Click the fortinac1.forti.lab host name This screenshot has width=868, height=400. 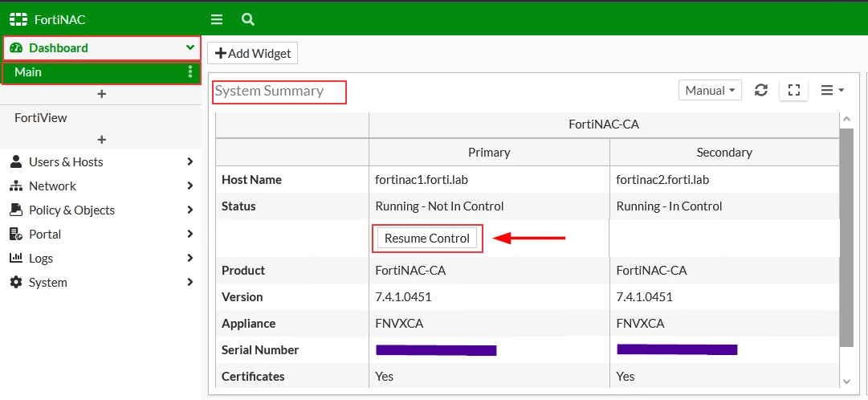tap(422, 179)
